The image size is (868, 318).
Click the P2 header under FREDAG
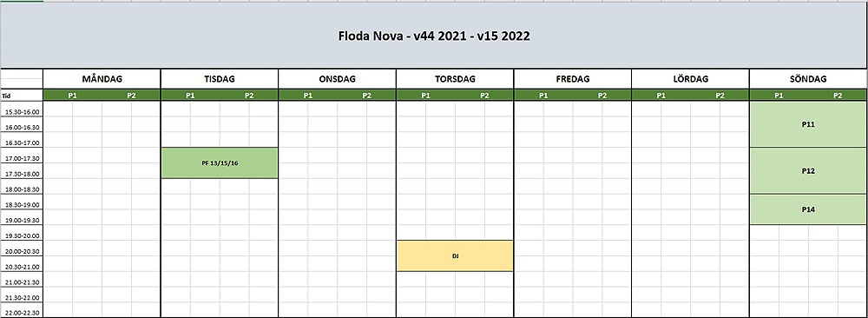602,96
